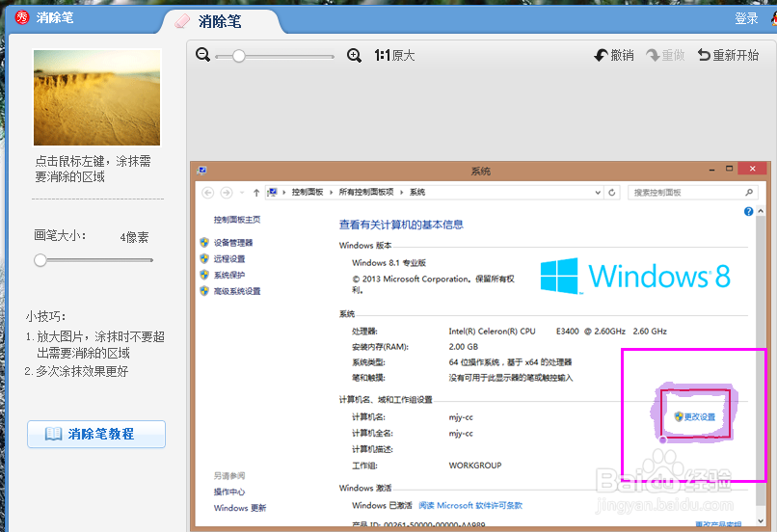
Task: Select the 消除笔 tab
Action: pos(220,21)
